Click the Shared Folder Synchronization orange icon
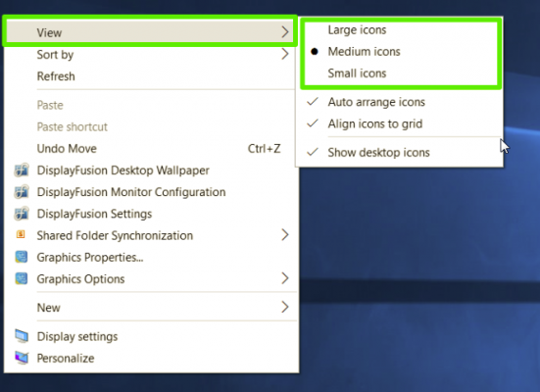The width and height of the screenshot is (540, 392). click(21, 234)
